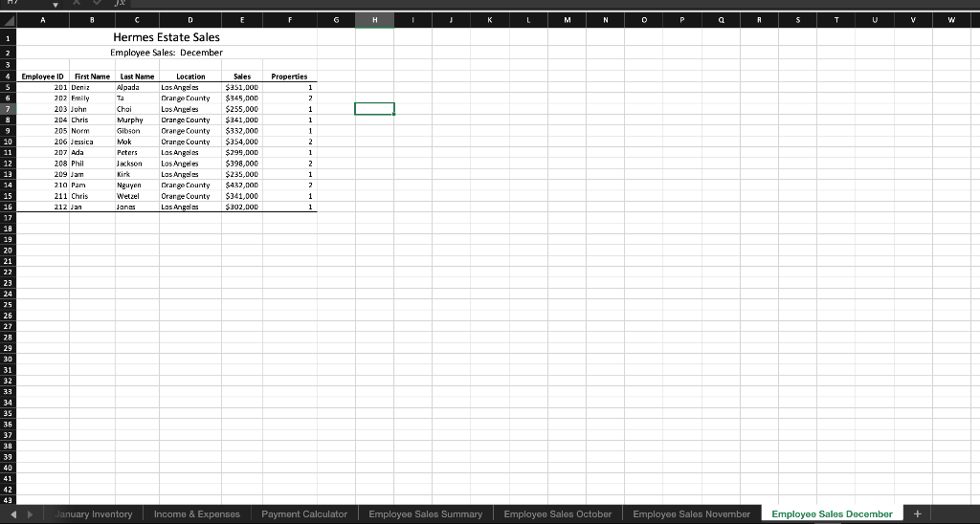Click the next sheet navigation arrow
The height and width of the screenshot is (524, 980).
[x=30, y=514]
